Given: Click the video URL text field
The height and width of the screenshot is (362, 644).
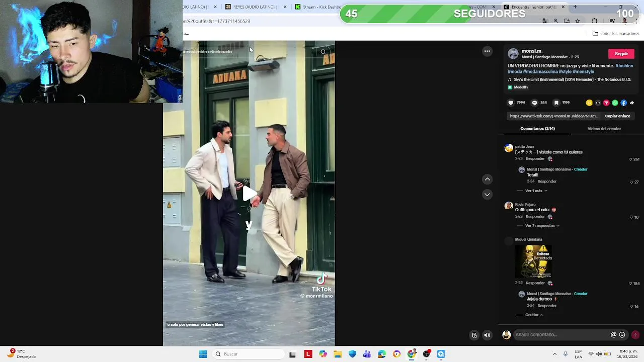Looking at the screenshot, I should point(553,116).
